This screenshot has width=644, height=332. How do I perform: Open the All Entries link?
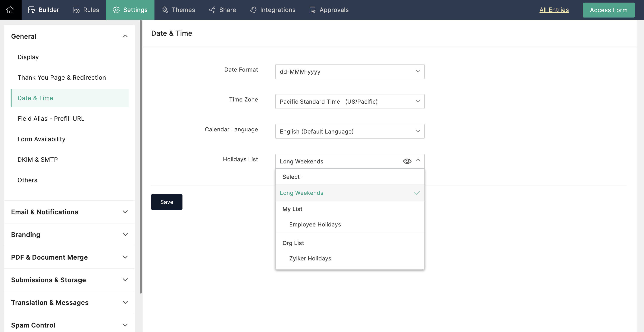coord(554,10)
